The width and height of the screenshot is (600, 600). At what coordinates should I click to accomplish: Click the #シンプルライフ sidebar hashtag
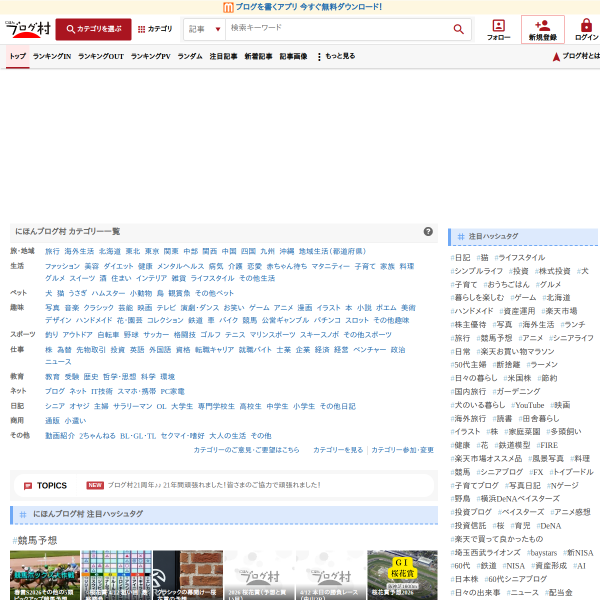click(477, 271)
